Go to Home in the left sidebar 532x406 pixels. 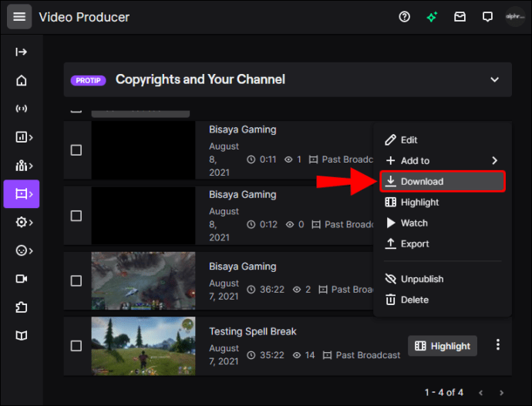coord(22,81)
